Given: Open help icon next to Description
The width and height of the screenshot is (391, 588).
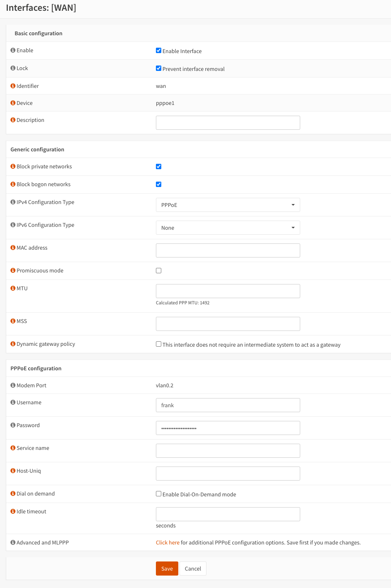Looking at the screenshot, I should (x=13, y=120).
